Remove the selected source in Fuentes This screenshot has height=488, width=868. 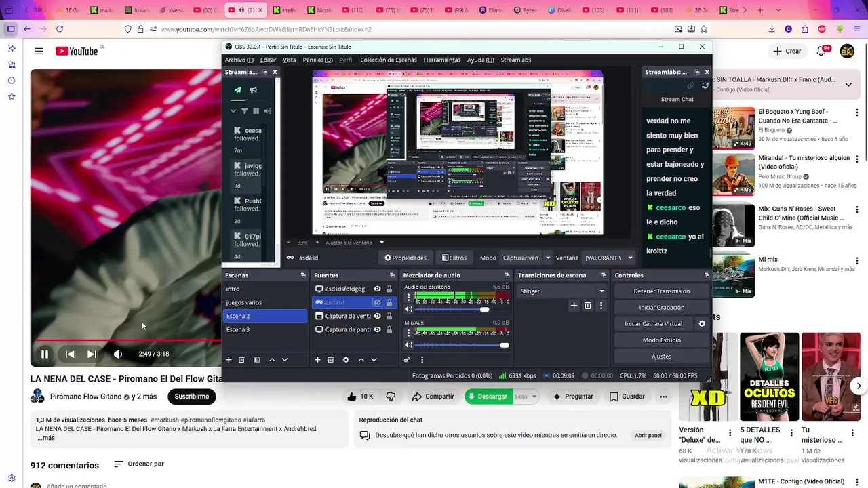click(x=330, y=360)
